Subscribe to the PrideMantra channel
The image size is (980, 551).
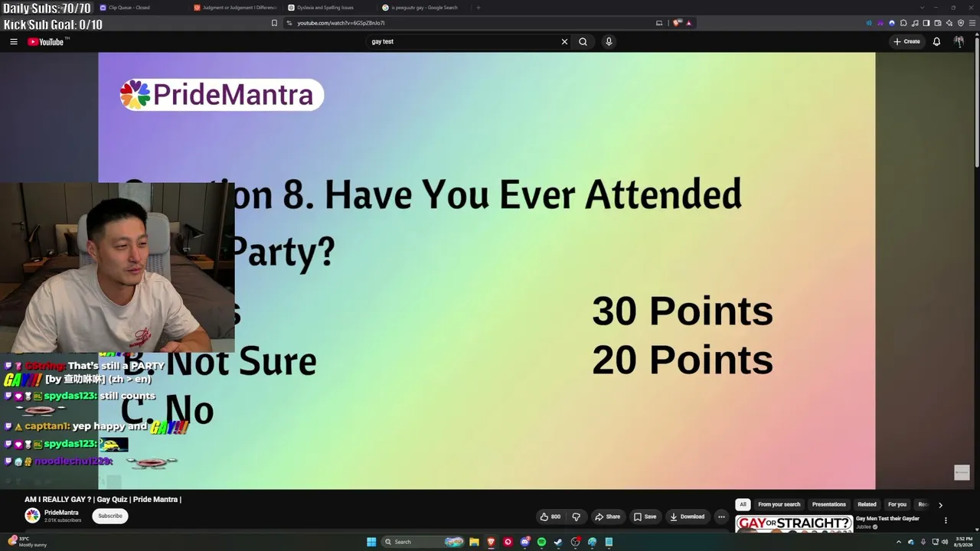click(x=110, y=516)
